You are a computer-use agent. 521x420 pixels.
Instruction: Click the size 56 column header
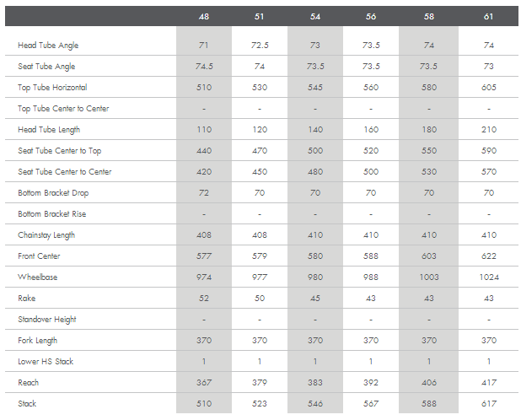[x=371, y=17]
